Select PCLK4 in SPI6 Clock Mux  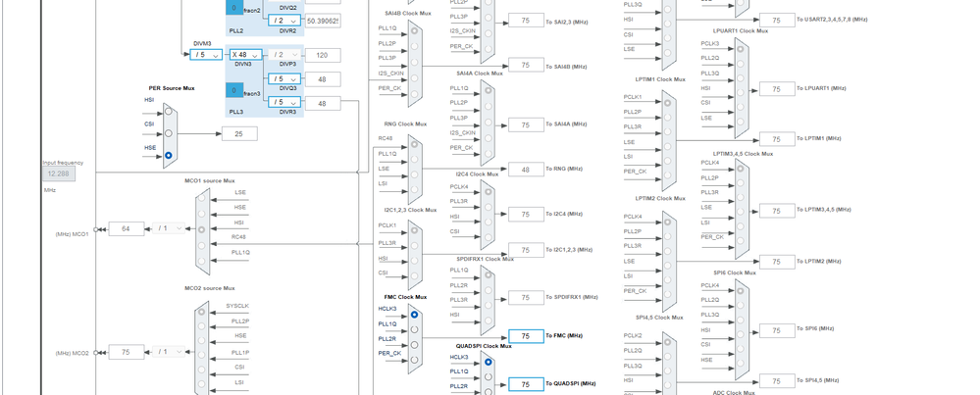pos(741,290)
